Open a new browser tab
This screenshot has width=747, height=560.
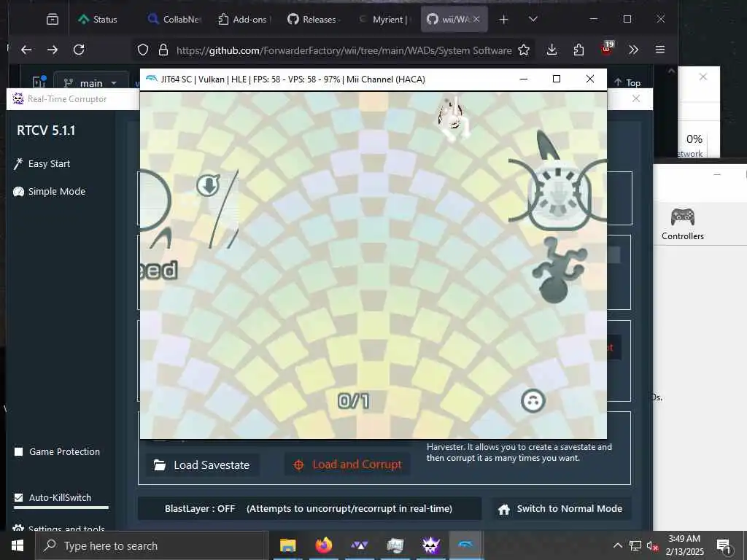click(x=503, y=19)
